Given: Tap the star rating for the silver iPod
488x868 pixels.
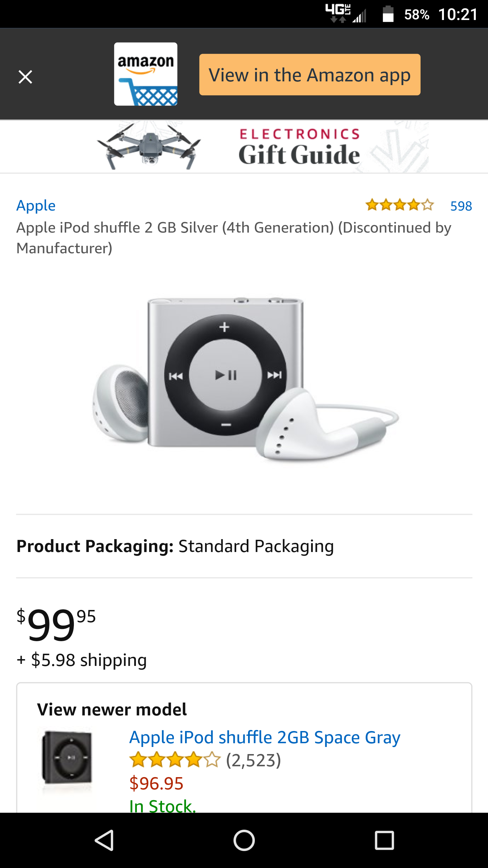Looking at the screenshot, I should pyautogui.click(x=400, y=205).
